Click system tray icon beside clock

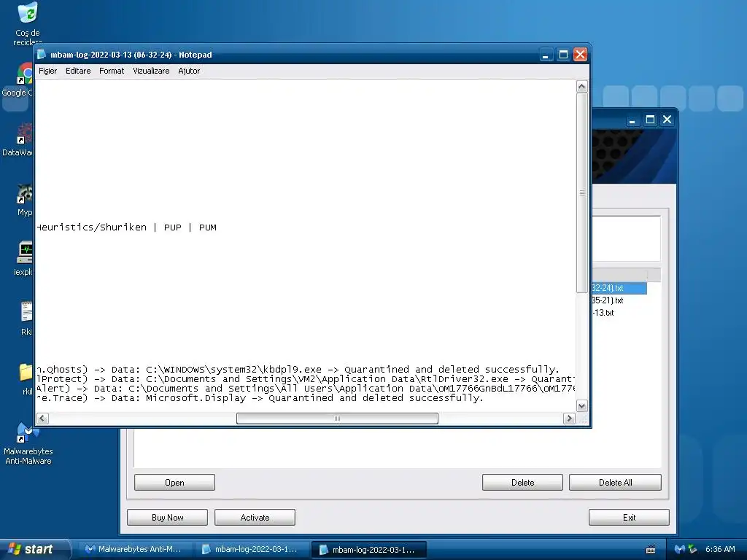[692, 549]
